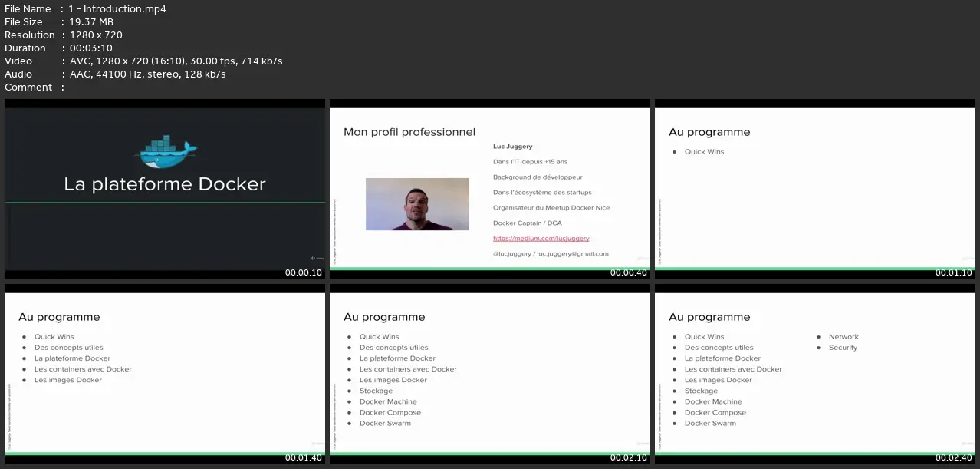
Task: Select the frame stamped 00:01:40
Action: click(165, 374)
